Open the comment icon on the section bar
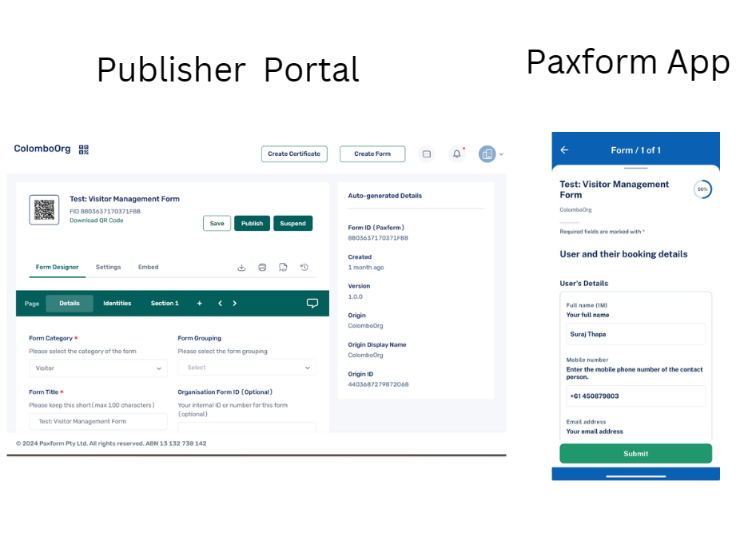Screen dimensions: 756x541 click(312, 303)
